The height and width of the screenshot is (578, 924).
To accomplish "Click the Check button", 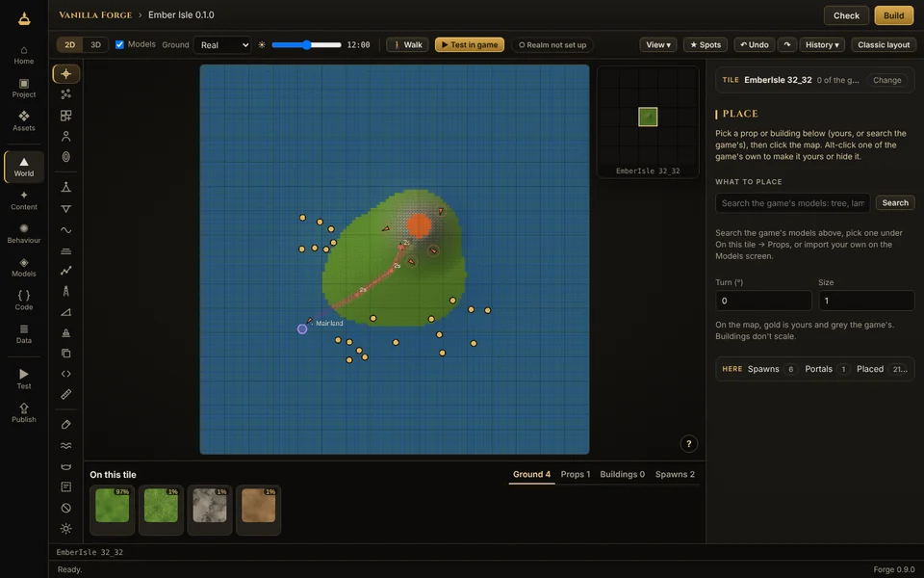I will [846, 16].
